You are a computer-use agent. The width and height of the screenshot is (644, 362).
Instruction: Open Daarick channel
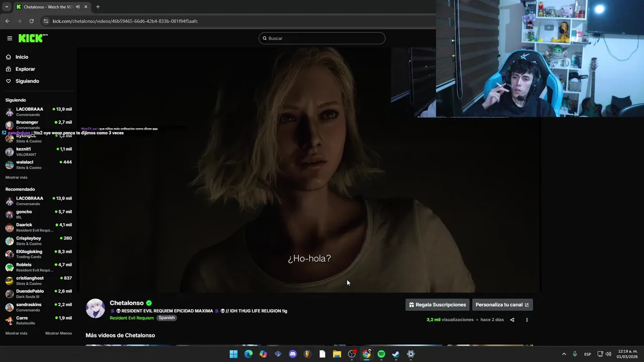pyautogui.click(x=38, y=227)
